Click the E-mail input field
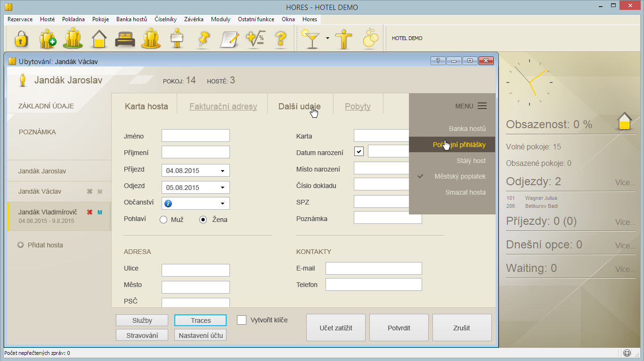 374,268
